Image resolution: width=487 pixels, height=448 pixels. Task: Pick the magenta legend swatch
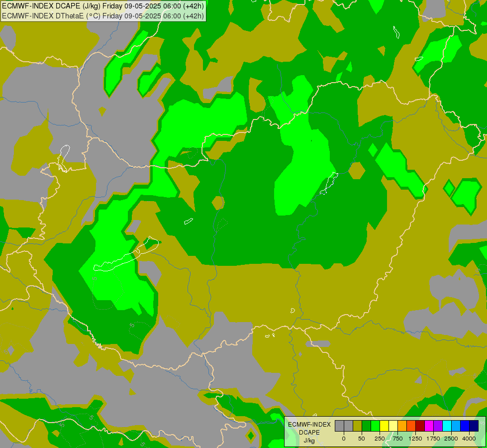(x=429, y=426)
